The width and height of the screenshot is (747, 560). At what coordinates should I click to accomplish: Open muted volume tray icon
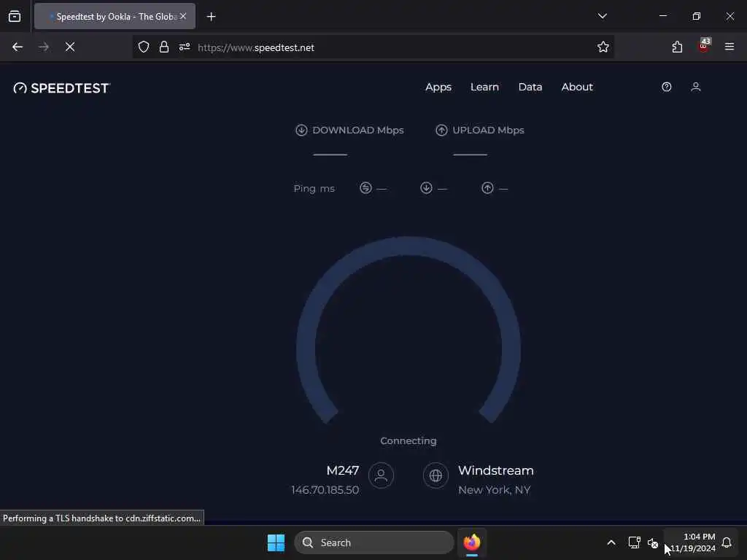(653, 542)
